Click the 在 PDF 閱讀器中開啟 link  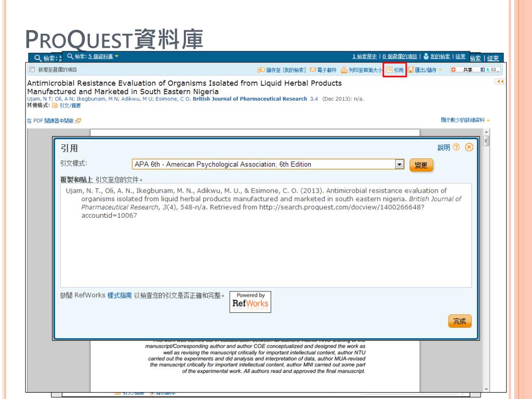click(50, 121)
